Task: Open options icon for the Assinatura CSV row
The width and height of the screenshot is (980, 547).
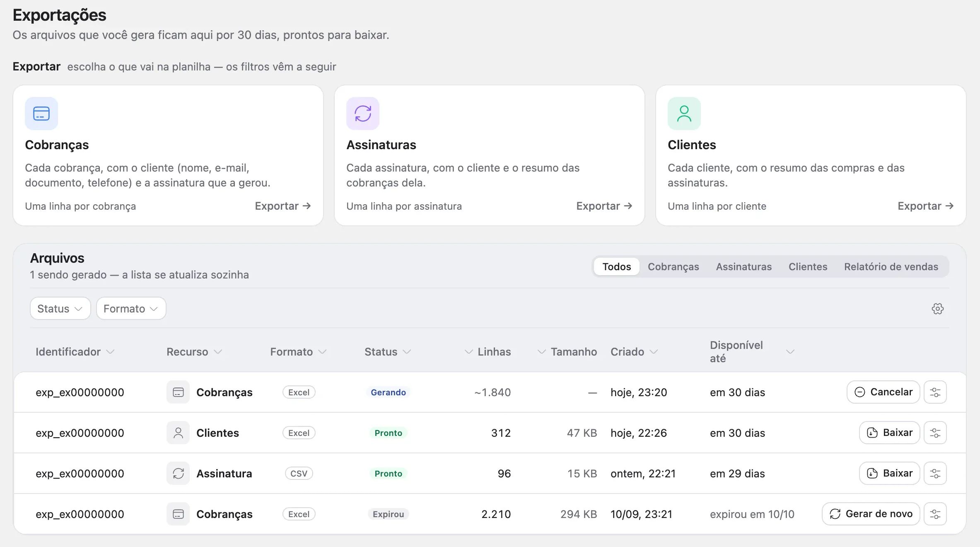Action: (935, 473)
